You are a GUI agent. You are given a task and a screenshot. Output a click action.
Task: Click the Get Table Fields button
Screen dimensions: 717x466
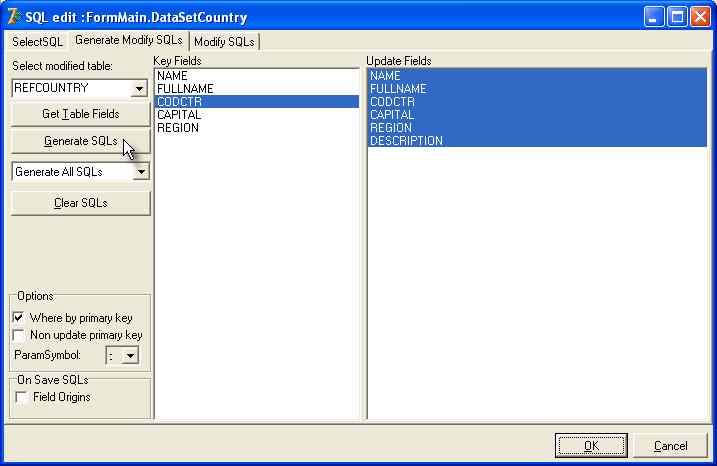pyautogui.click(x=80, y=114)
